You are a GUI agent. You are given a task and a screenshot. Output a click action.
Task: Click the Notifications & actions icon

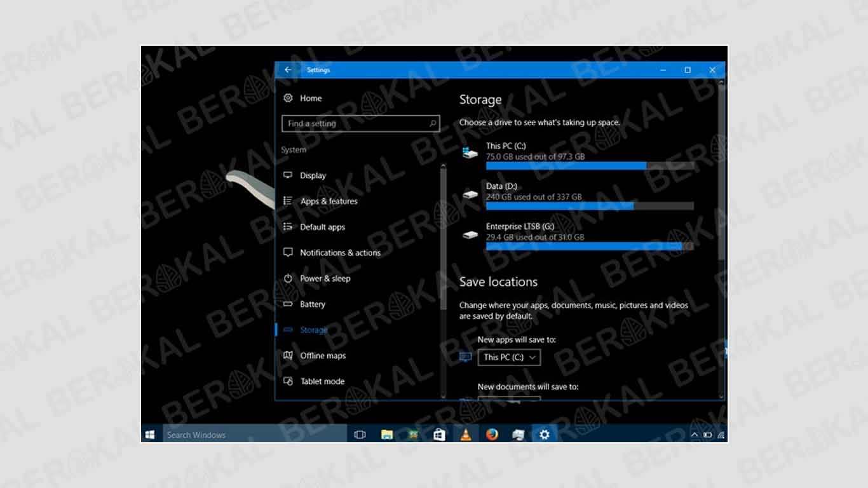pos(288,252)
